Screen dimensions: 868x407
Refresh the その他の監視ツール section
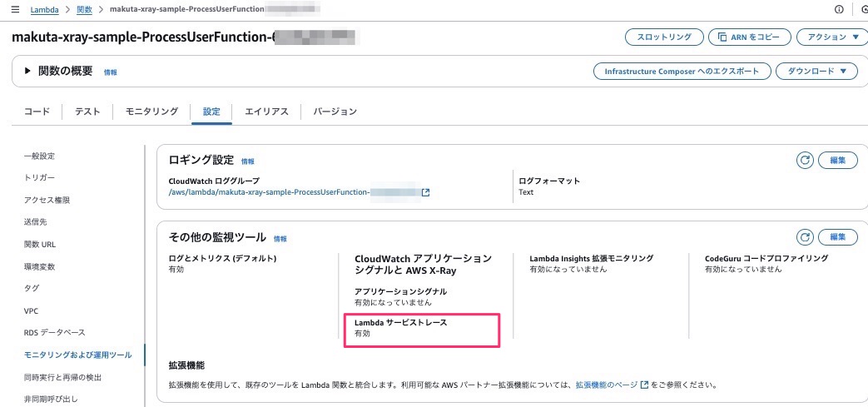[x=805, y=237]
